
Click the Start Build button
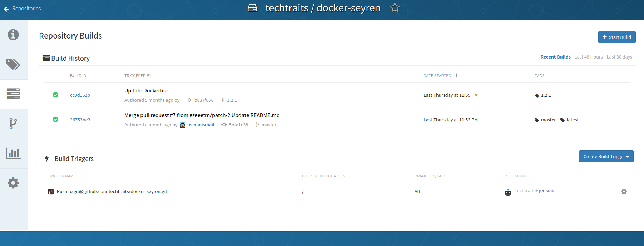tap(616, 37)
